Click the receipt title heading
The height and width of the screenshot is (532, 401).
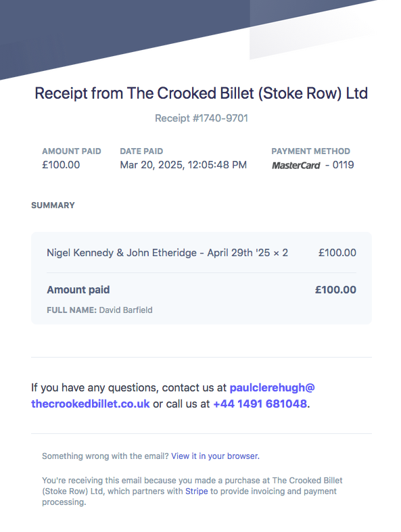pyautogui.click(x=201, y=93)
